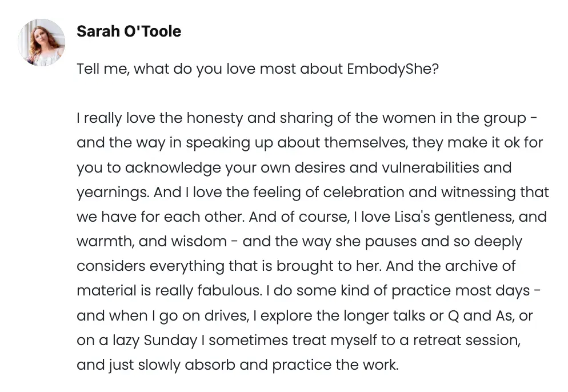Click the question line starting "Tell me"

click(257, 69)
